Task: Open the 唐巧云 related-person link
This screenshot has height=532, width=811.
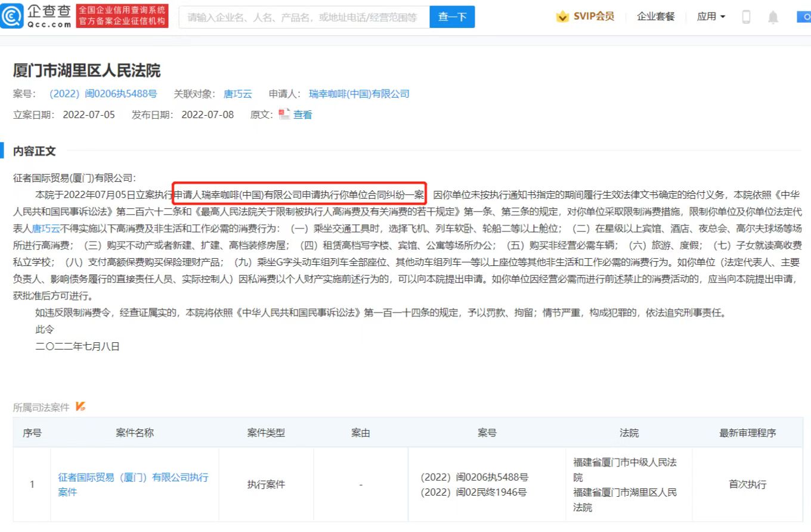Action: point(237,94)
